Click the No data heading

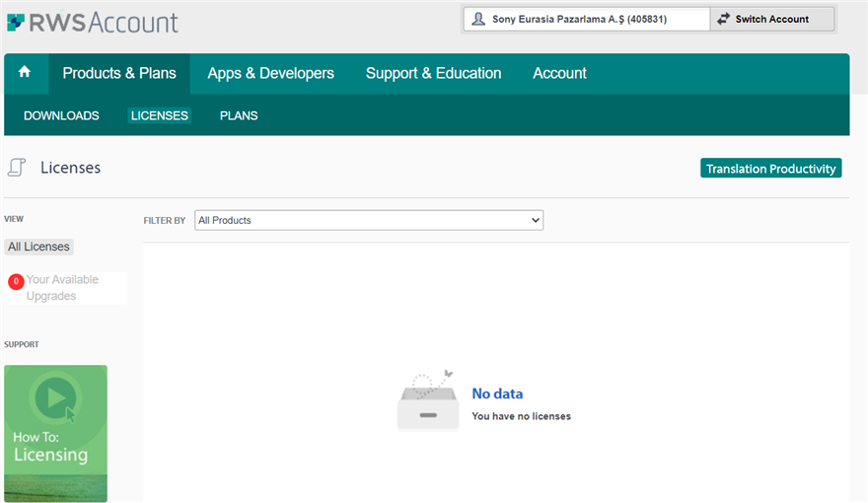[497, 394]
